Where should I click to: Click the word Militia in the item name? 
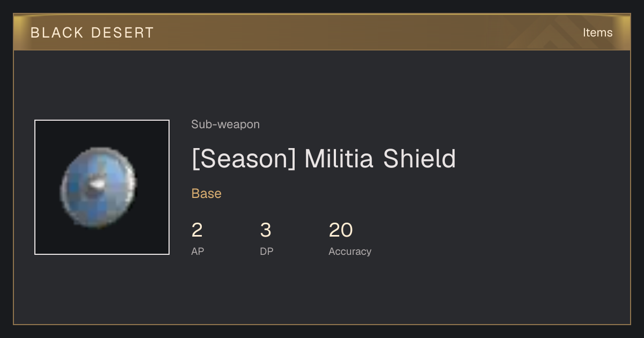click(x=339, y=159)
